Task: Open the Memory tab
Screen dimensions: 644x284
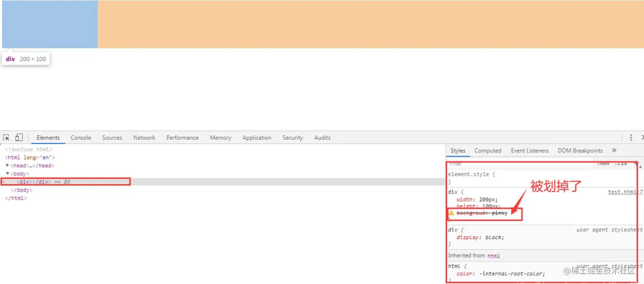Action: point(220,138)
